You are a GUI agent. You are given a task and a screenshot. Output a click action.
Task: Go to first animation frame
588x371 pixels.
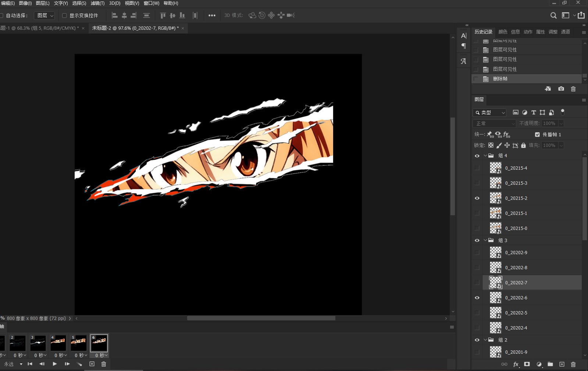30,364
